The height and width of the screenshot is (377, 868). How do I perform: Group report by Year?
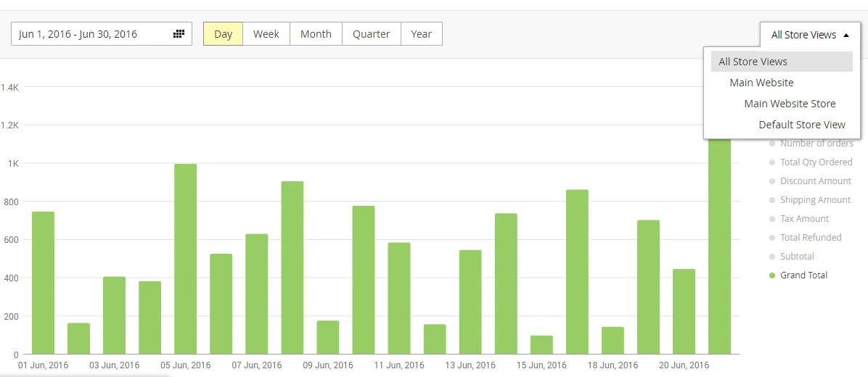[421, 34]
